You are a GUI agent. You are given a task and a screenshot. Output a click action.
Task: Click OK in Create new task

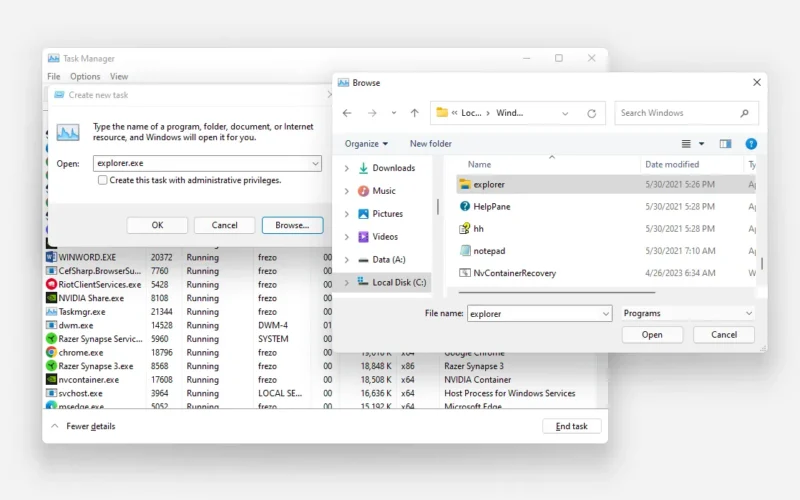157,225
